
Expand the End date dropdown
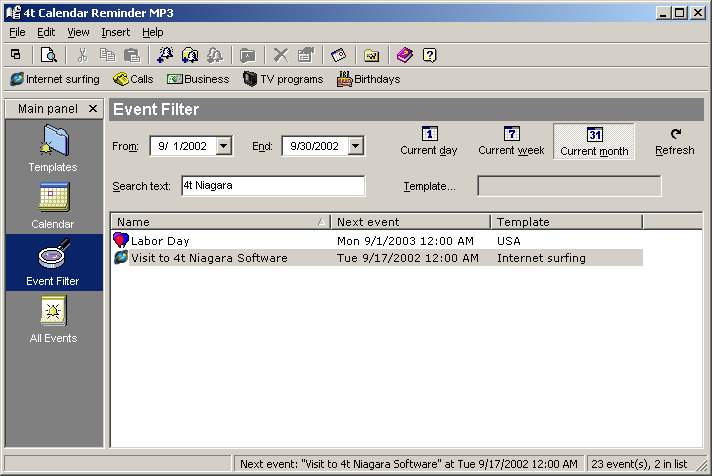coord(356,146)
